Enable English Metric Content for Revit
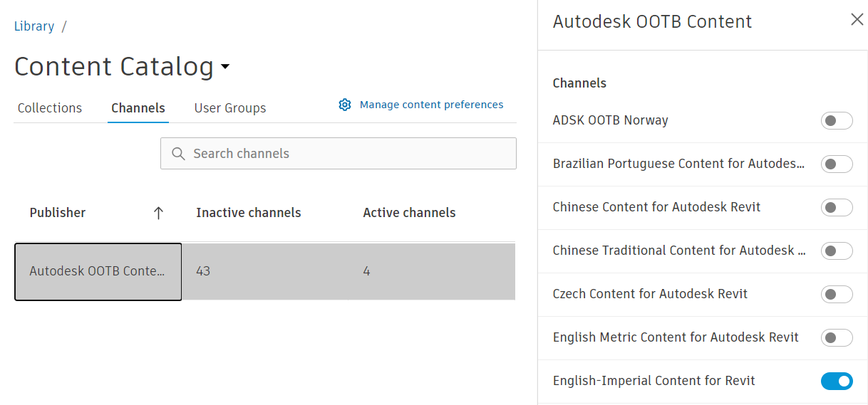868x405 pixels. point(837,338)
